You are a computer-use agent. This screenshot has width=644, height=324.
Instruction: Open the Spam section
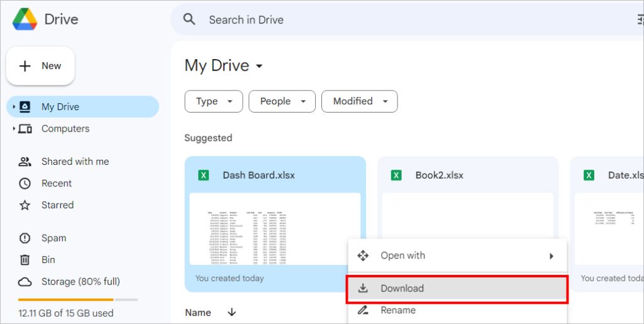(54, 238)
